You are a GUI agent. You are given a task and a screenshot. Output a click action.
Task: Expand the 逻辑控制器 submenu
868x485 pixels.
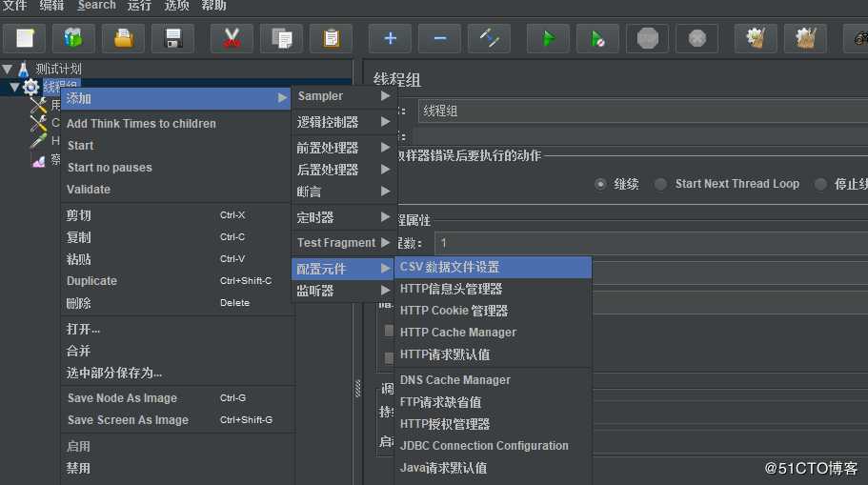click(x=344, y=122)
